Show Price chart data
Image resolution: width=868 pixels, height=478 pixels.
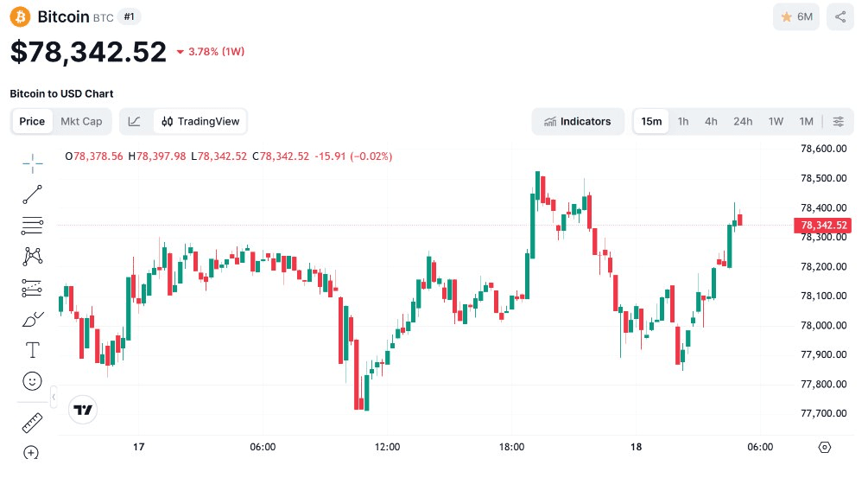coord(32,121)
